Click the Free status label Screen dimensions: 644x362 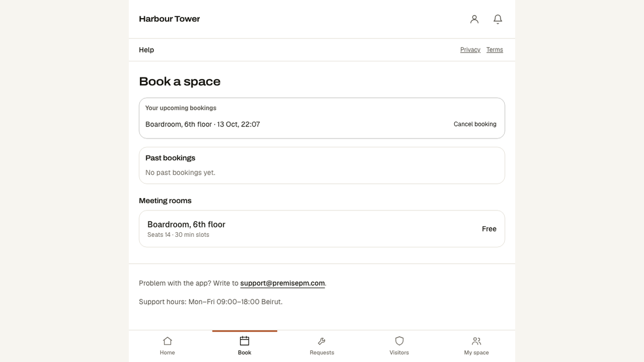coord(489,229)
